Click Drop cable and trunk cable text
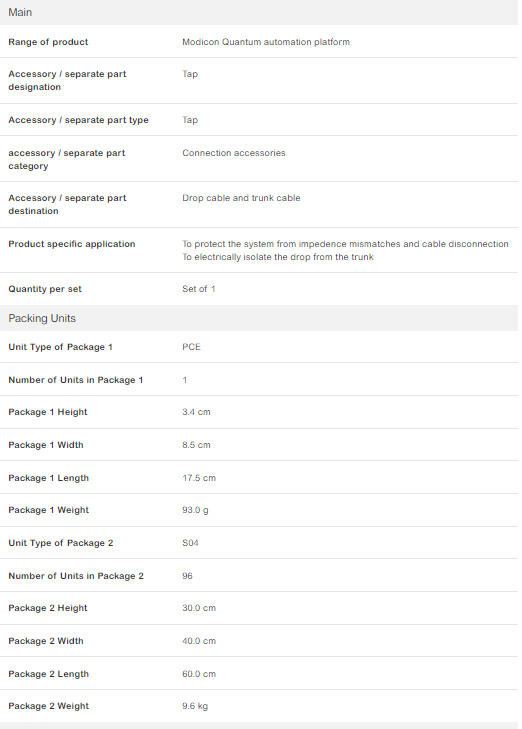Image resolution: width=522 pixels, height=729 pixels. 241,198
